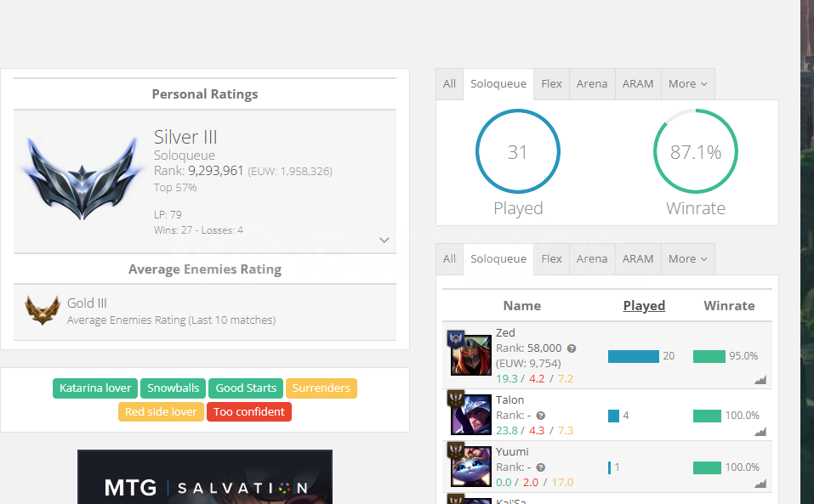Select Arena tab above champions table
The width and height of the screenshot is (814, 504).
pos(592,258)
